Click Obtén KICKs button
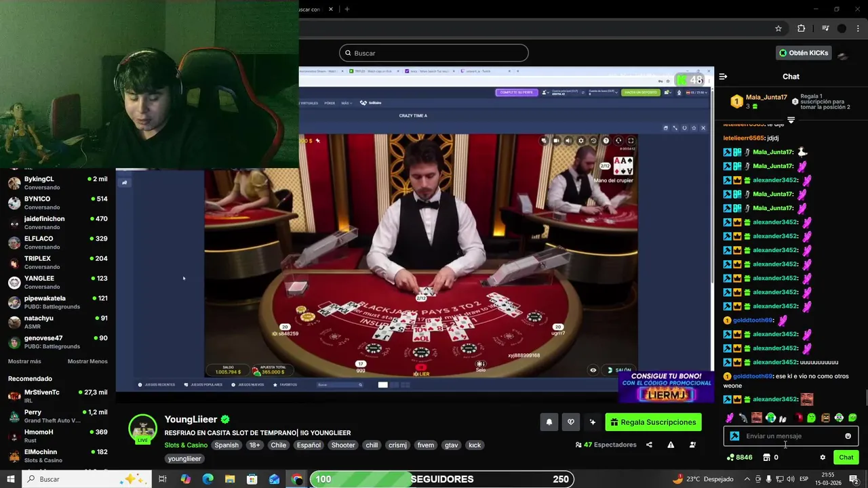The image size is (868, 488). (x=804, y=53)
